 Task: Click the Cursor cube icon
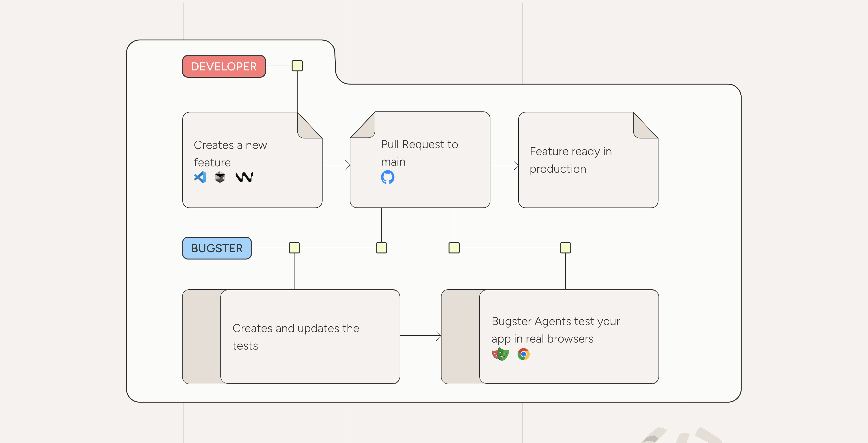[x=220, y=177]
